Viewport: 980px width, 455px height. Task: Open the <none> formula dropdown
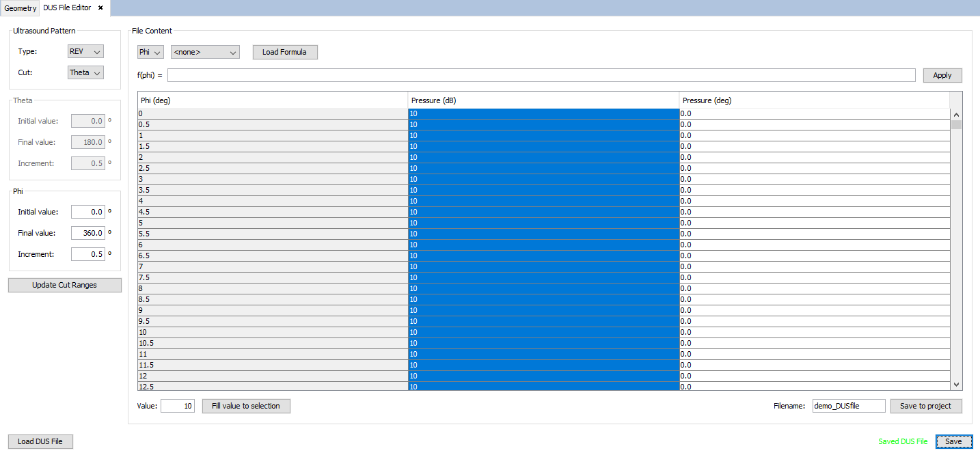(205, 52)
